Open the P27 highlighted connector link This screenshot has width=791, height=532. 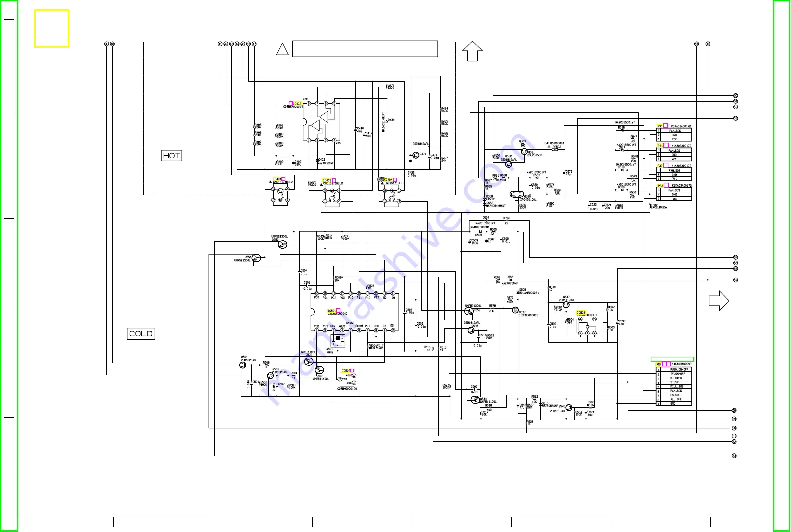pyautogui.click(x=659, y=364)
